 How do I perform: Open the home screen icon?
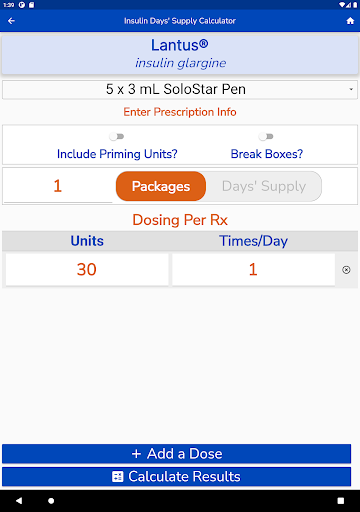[x=350, y=21]
